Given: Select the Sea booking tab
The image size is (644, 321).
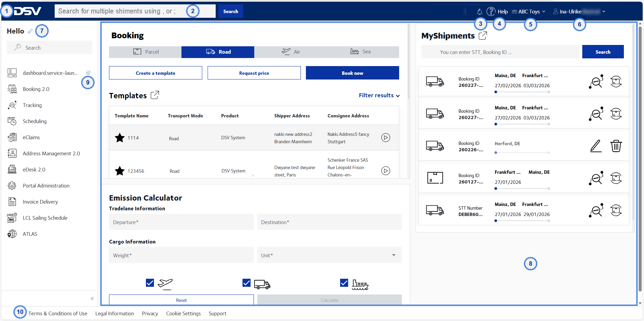Looking at the screenshot, I should tap(363, 52).
